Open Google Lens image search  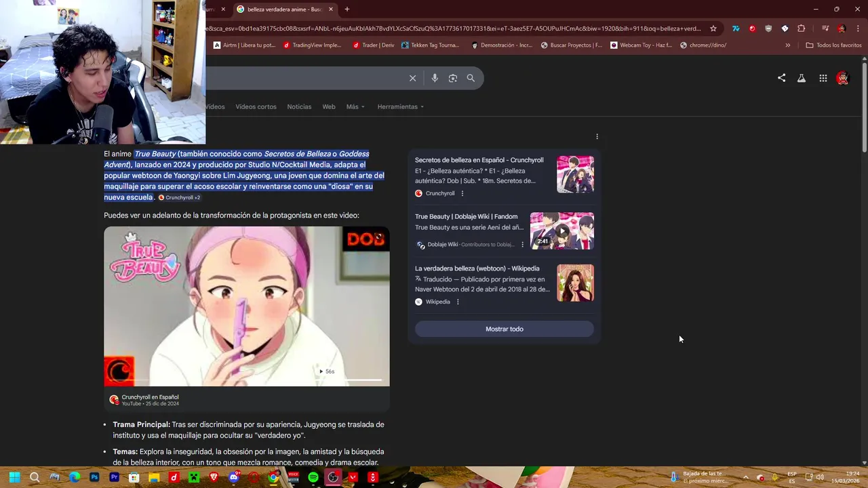pos(453,78)
